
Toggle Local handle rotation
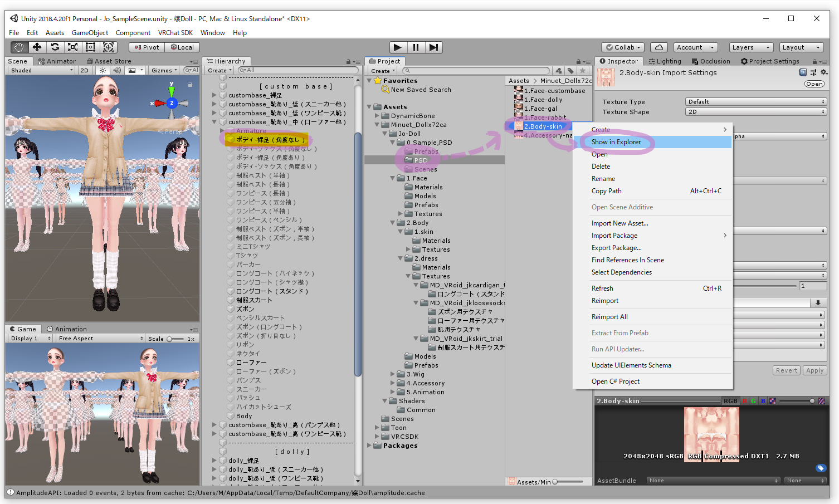coord(182,47)
